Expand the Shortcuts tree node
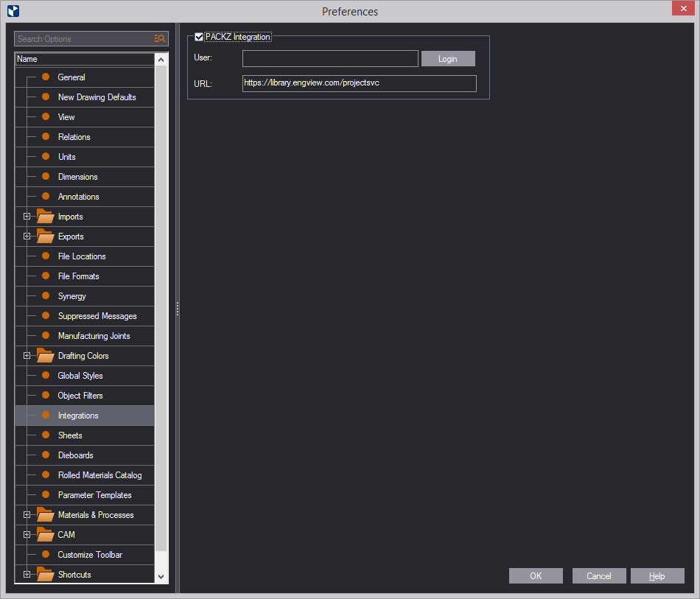Viewport: 700px width, 599px height. [27, 575]
